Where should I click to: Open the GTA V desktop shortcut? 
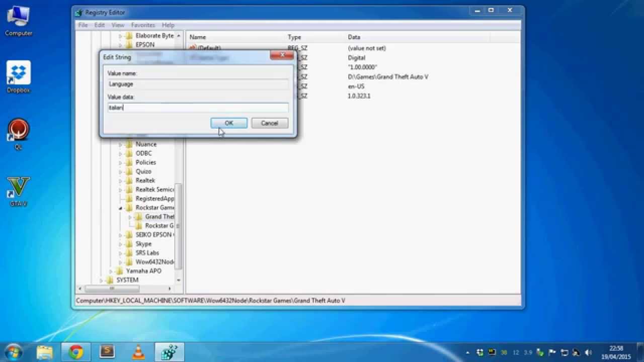pos(19,192)
